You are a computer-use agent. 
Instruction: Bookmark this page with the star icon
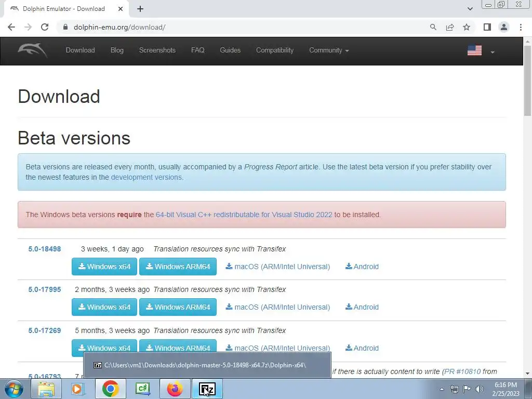pyautogui.click(x=467, y=27)
